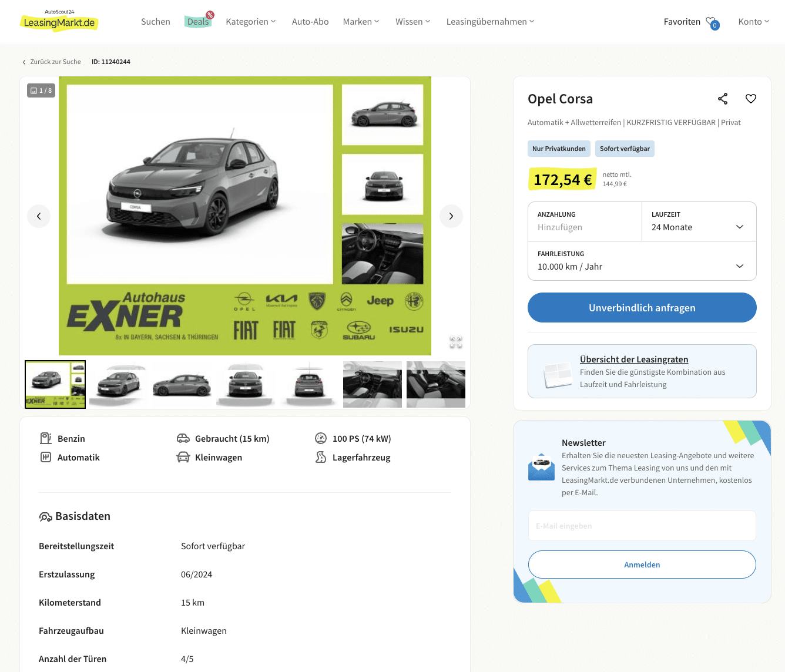
Task: Expand the Konto account menu
Action: [x=754, y=22]
